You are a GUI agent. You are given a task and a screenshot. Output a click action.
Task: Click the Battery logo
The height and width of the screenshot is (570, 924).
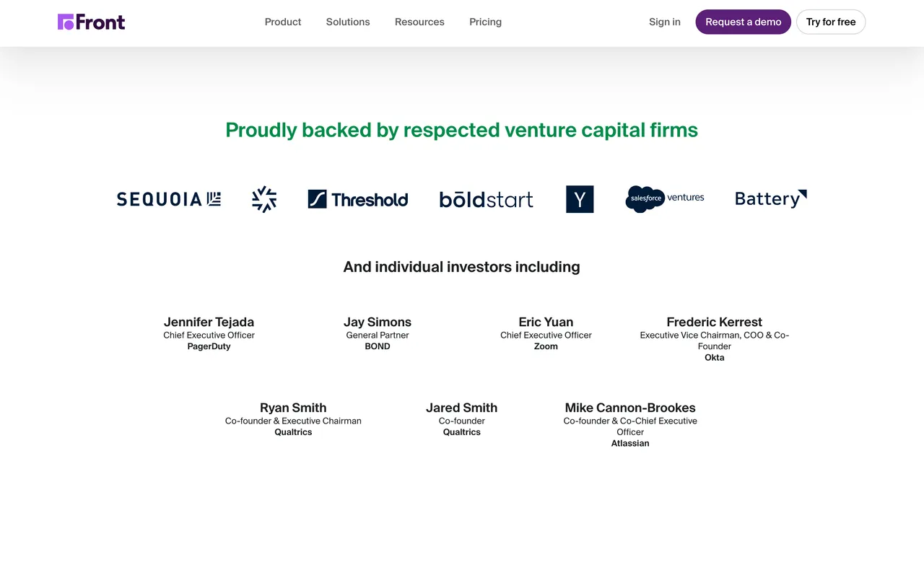pos(770,198)
